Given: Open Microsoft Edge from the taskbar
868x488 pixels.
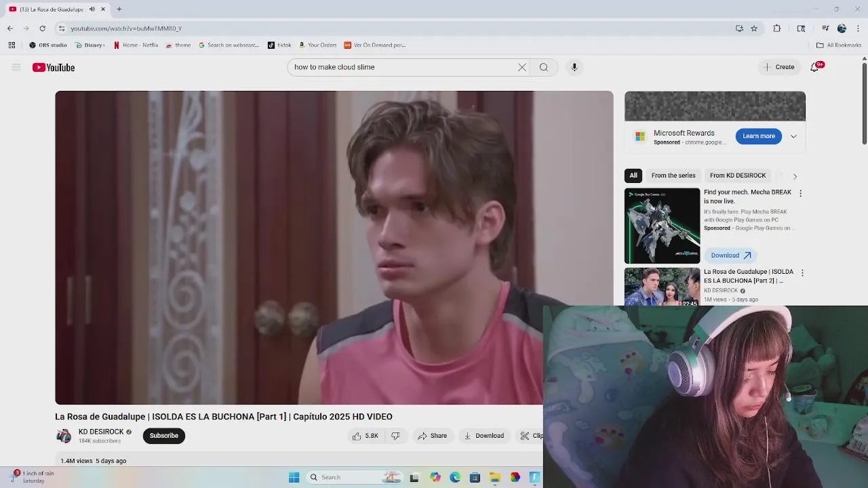Looking at the screenshot, I should [455, 477].
